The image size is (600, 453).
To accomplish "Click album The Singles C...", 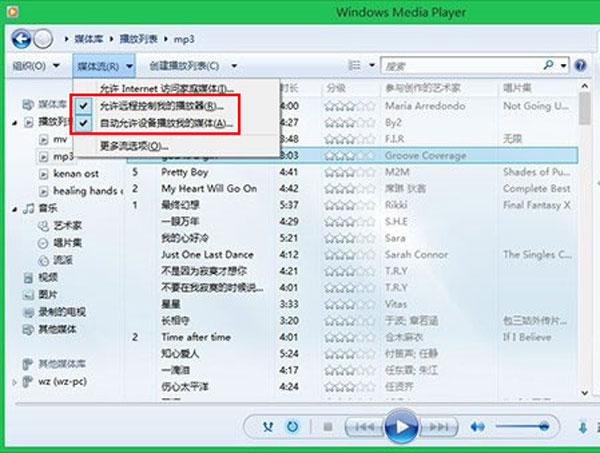I will point(537,255).
